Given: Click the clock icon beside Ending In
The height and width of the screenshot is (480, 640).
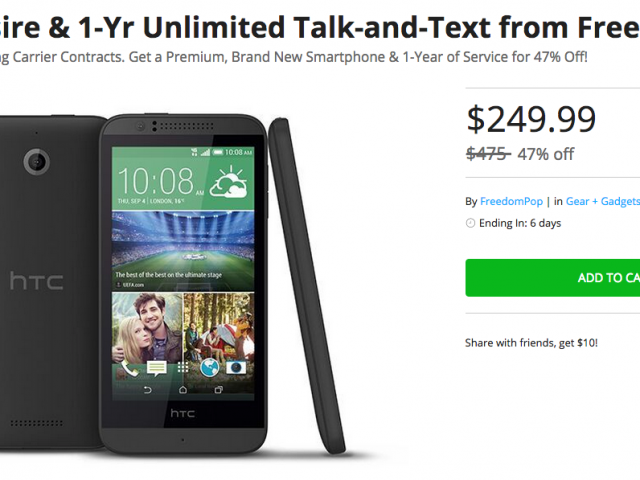Looking at the screenshot, I should (x=471, y=223).
